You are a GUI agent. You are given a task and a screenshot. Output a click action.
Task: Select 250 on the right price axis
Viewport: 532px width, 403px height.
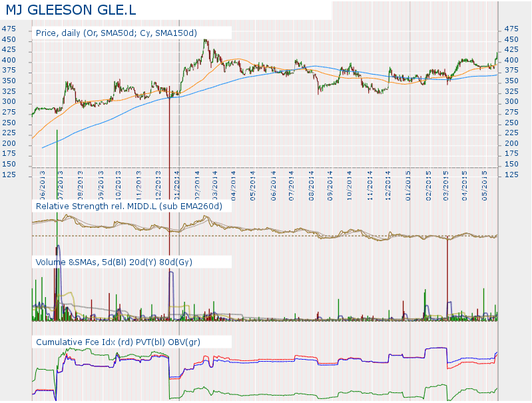(x=511, y=123)
